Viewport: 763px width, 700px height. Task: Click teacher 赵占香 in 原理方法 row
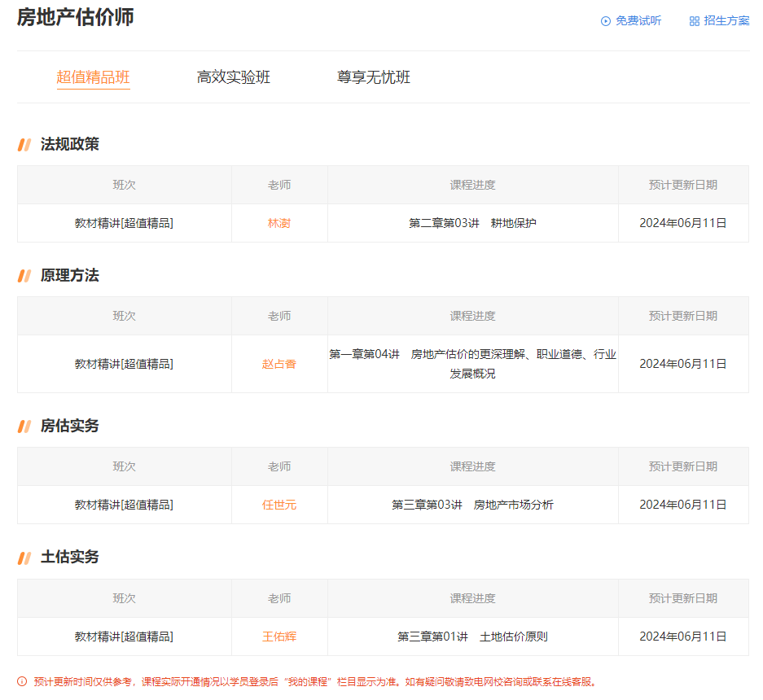(x=278, y=364)
